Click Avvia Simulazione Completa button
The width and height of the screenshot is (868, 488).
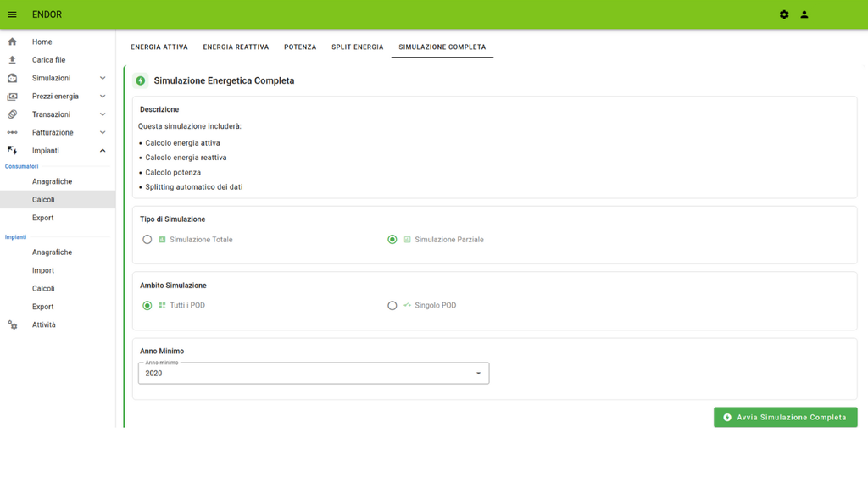(x=785, y=418)
